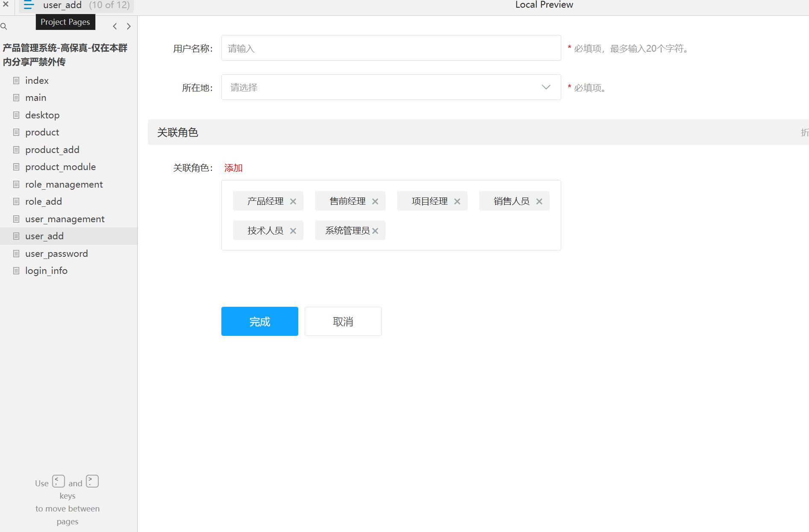
Task: Click the project title 产品管理系统
Action: [x=65, y=55]
